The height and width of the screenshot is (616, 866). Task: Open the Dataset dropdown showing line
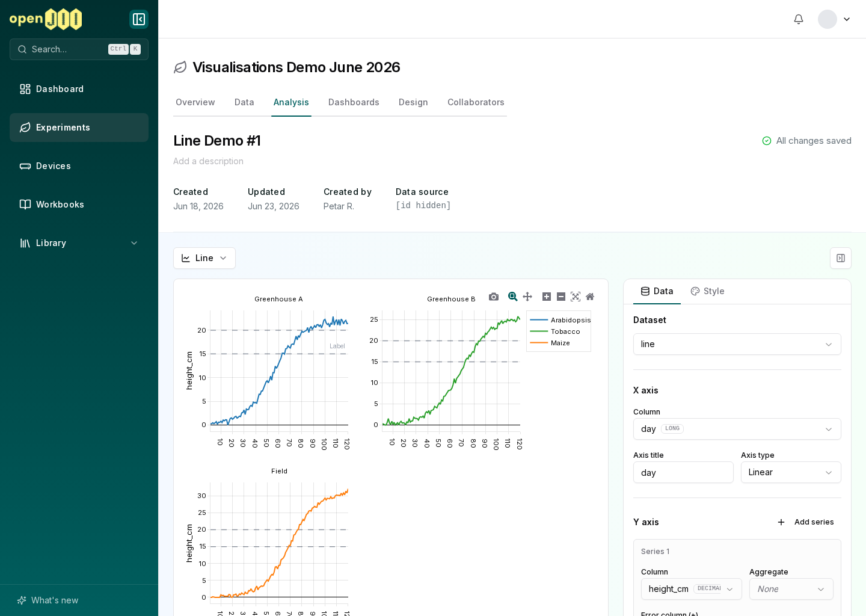coord(737,344)
